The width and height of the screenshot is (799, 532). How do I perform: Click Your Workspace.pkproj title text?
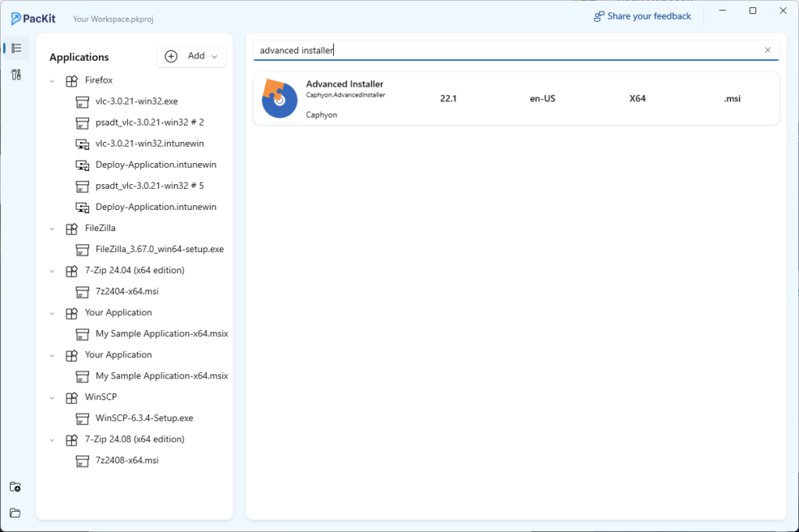[113, 19]
